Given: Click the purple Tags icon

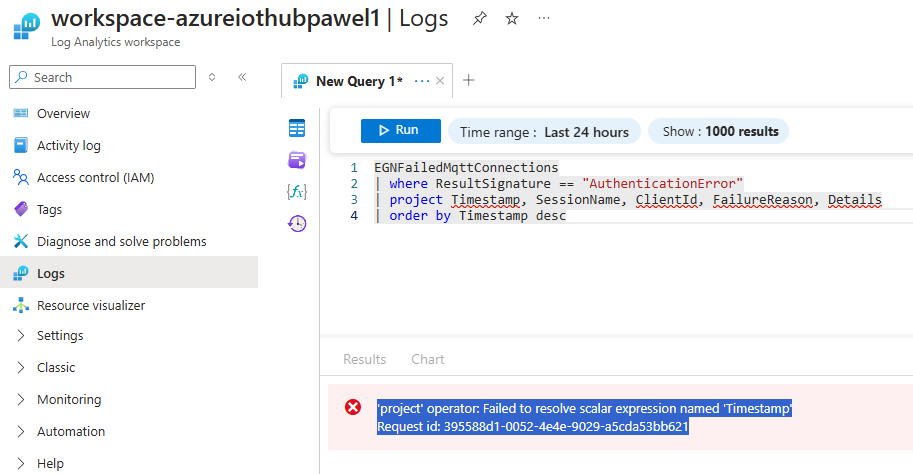Looking at the screenshot, I should click(x=20, y=209).
